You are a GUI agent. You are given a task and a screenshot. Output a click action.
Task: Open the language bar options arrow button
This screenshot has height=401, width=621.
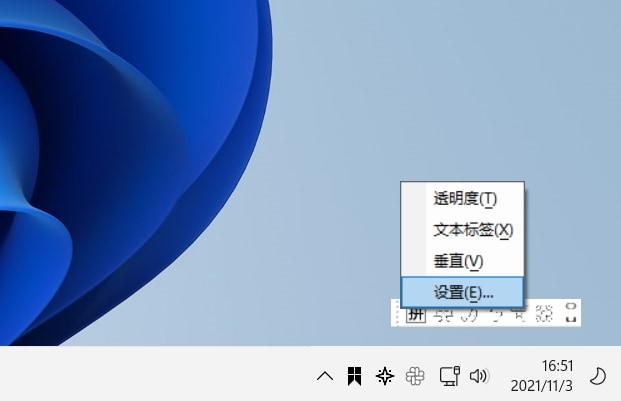click(571, 319)
